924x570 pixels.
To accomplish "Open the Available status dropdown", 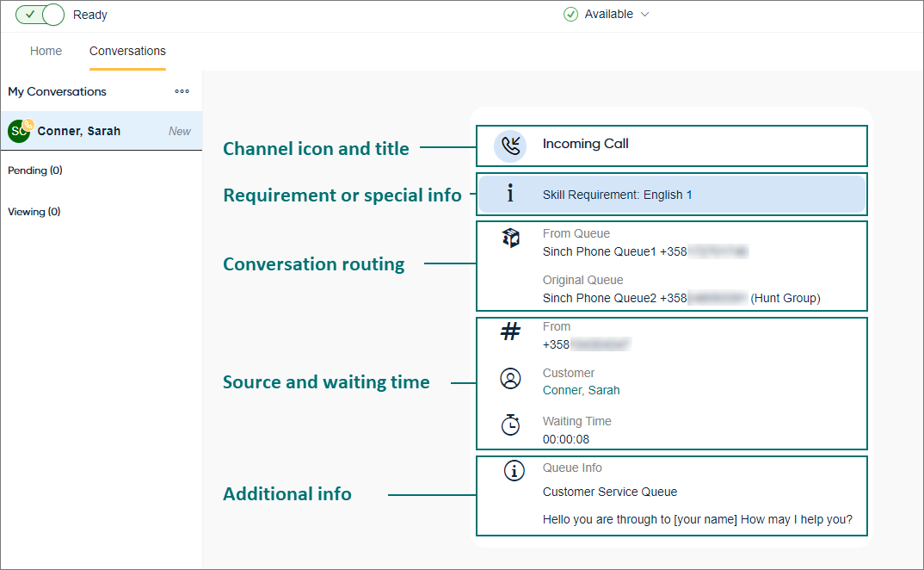I will [x=645, y=15].
